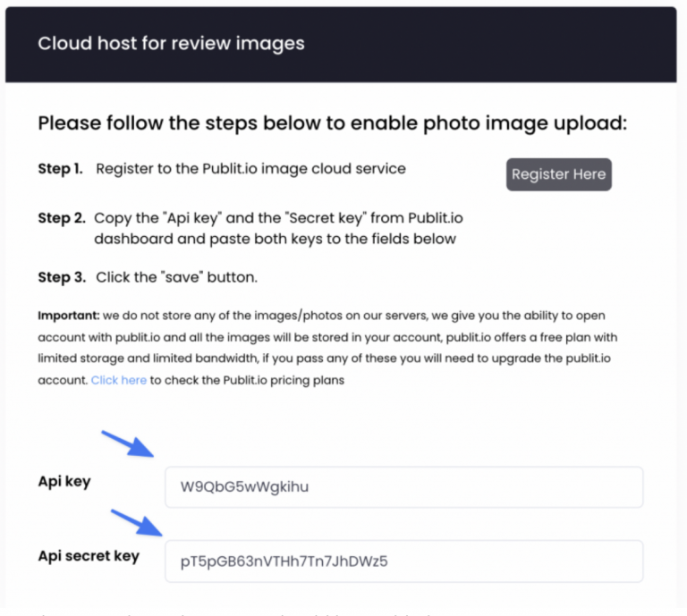This screenshot has width=687, height=616.
Task: Click the Copy the Api key instruction text
Action: [x=279, y=218]
